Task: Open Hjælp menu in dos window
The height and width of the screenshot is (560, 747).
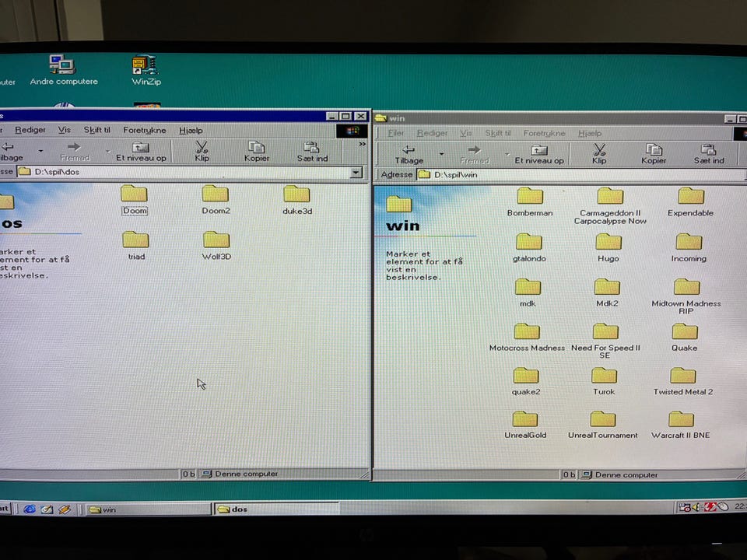Action: 191,130
